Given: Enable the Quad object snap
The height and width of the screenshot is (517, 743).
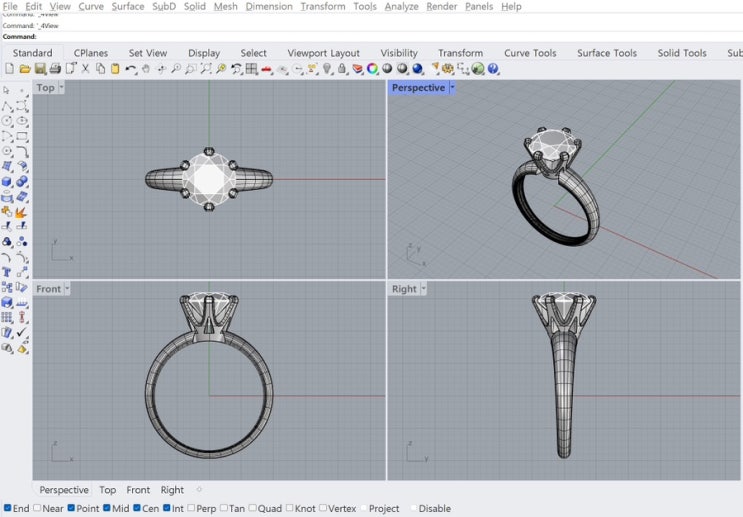Looking at the screenshot, I should coord(253,508).
